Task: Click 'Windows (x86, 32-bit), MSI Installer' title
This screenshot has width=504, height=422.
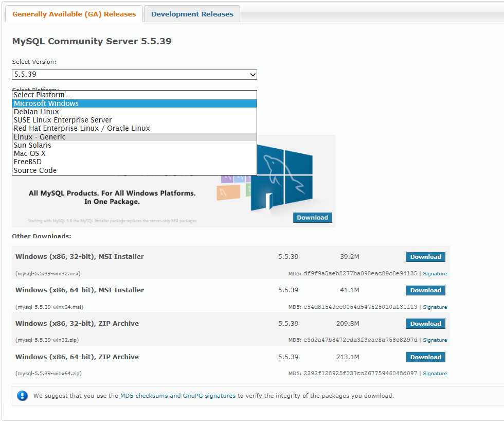Action: click(x=79, y=257)
